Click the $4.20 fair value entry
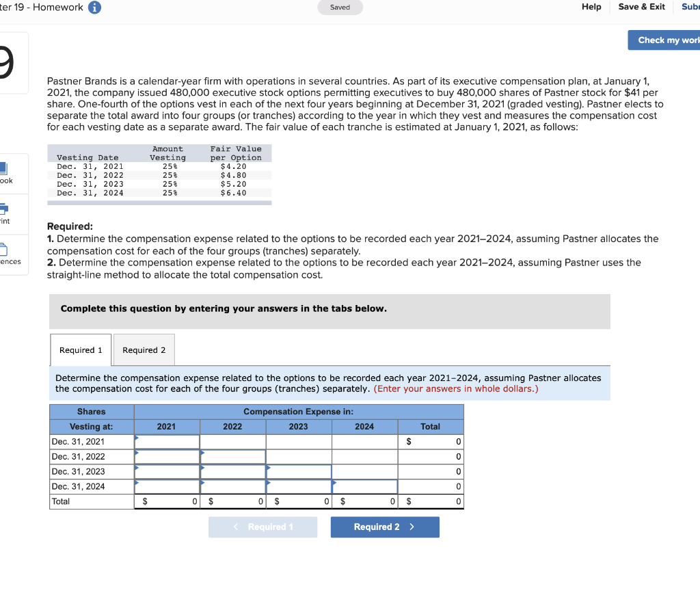 (x=234, y=166)
